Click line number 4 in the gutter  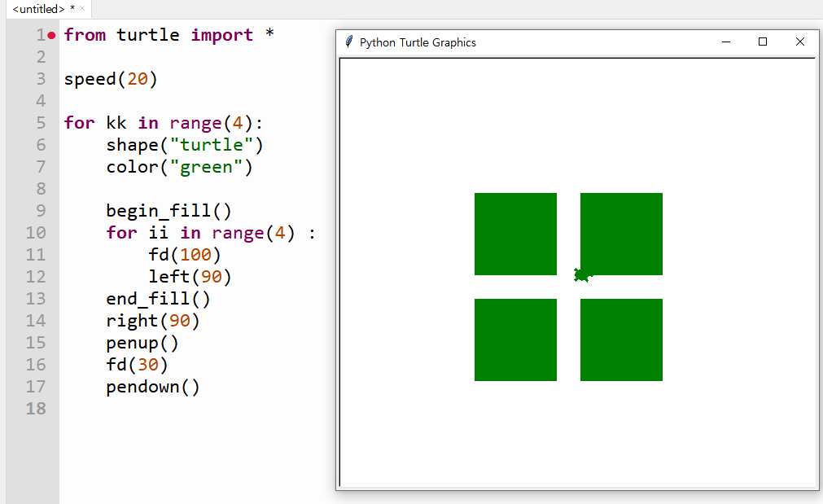41,101
